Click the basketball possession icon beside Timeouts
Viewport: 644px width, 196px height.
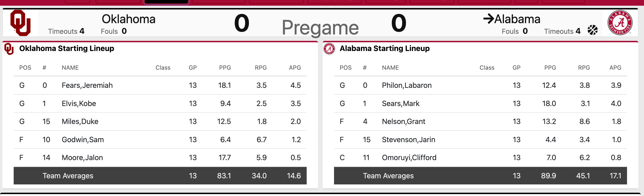pos(593,30)
